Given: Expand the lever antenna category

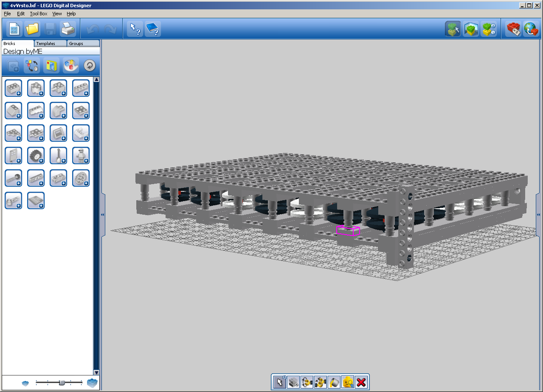Looking at the screenshot, I should pos(59,156).
